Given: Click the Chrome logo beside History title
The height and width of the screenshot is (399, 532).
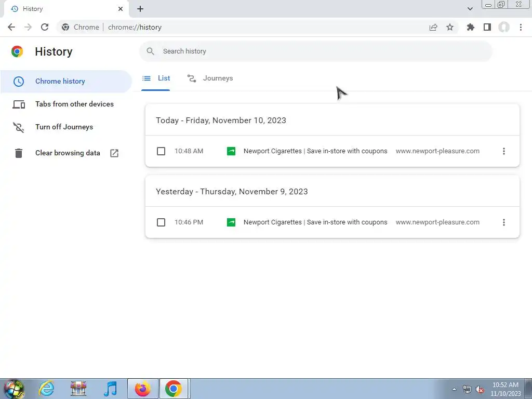Looking at the screenshot, I should (x=17, y=51).
